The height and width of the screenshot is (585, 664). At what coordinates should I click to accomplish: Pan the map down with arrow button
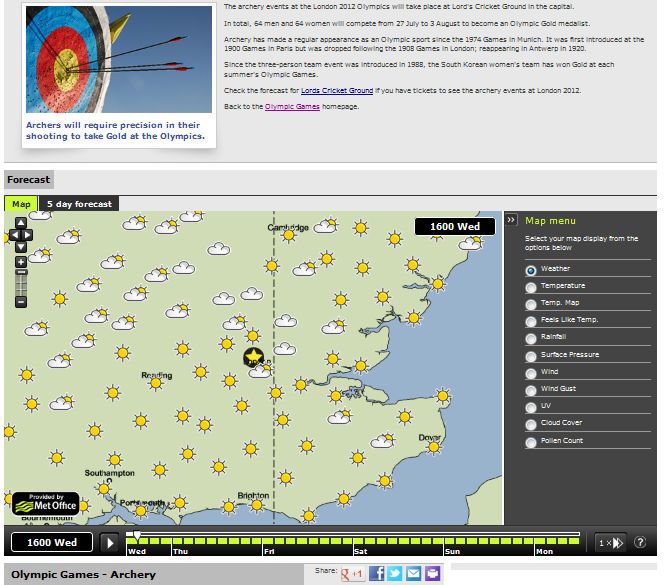point(21,247)
